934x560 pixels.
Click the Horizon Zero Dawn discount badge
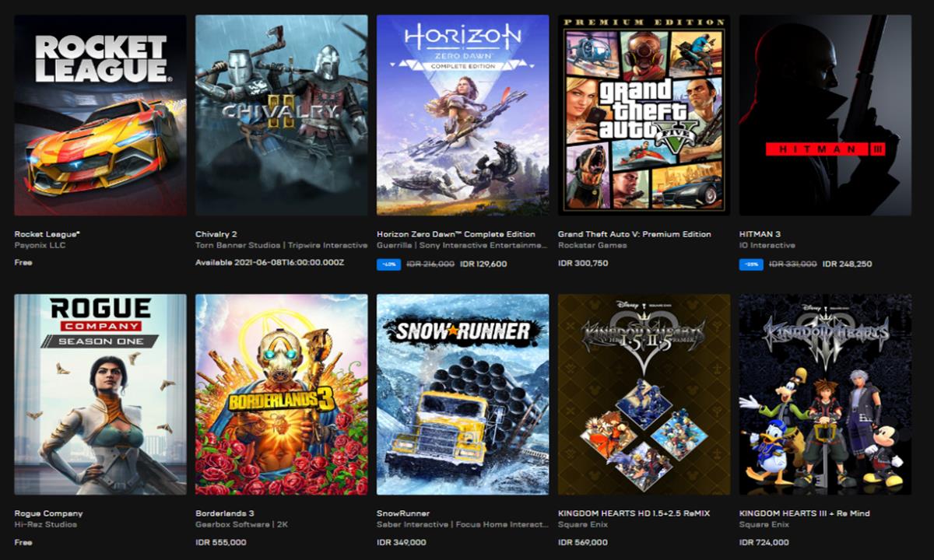[x=388, y=264]
